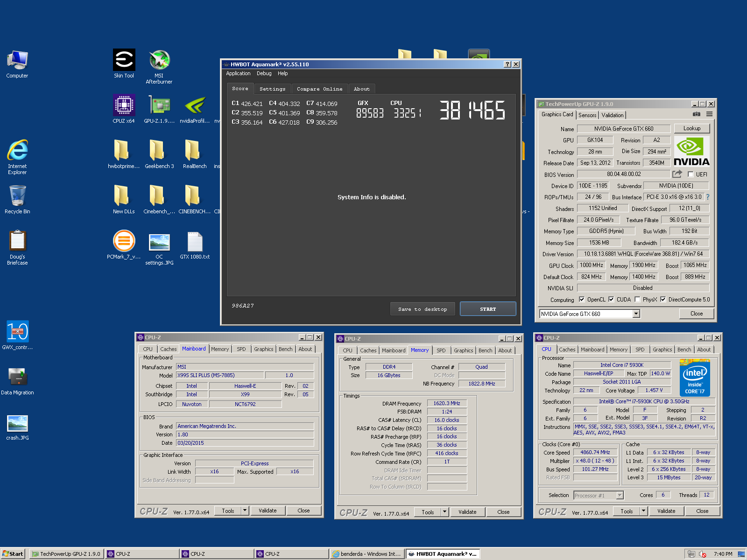This screenshot has height=560, width=747.
Task: Select the SPD tab in the CPU-Z Memory window
Action: [441, 350]
